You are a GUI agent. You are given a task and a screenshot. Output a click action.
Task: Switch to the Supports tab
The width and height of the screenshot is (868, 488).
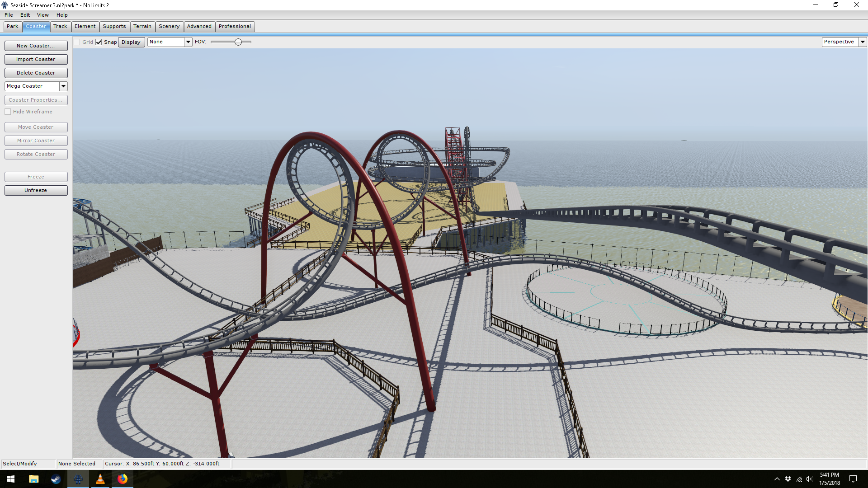point(114,26)
